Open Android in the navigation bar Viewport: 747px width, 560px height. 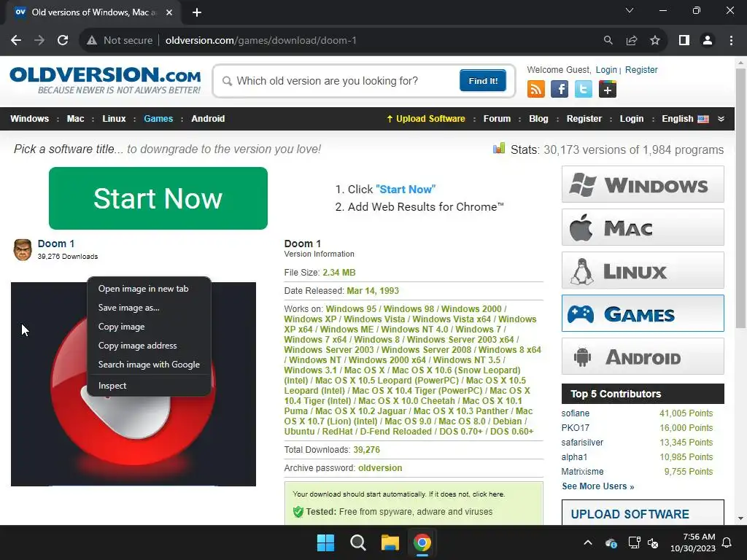(x=208, y=119)
